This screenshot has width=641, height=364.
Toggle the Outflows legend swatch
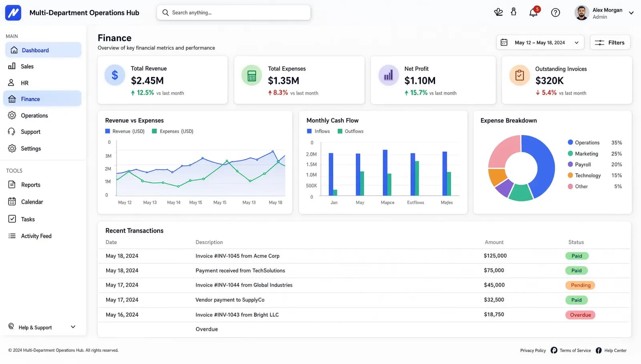[x=340, y=131]
